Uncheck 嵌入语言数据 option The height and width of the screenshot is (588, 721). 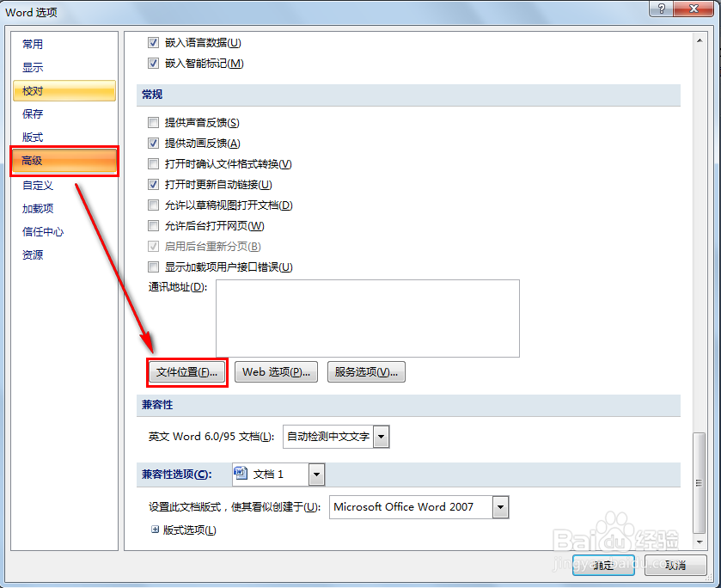tap(153, 41)
